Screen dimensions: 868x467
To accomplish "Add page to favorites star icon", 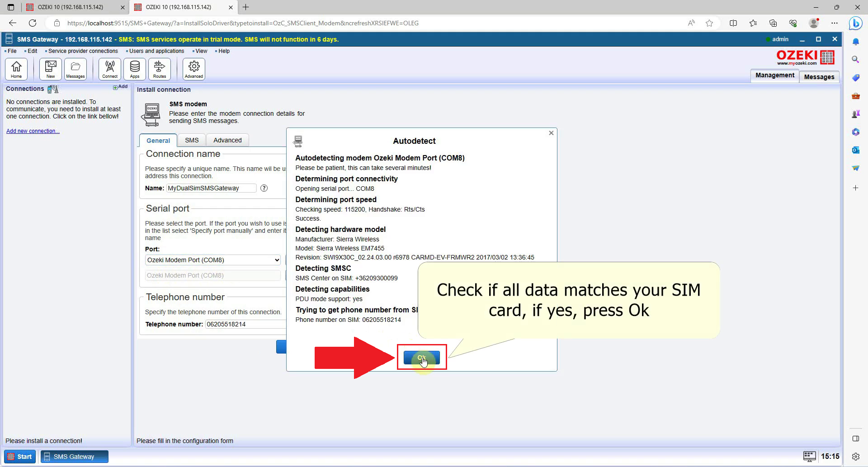I will pyautogui.click(x=709, y=23).
